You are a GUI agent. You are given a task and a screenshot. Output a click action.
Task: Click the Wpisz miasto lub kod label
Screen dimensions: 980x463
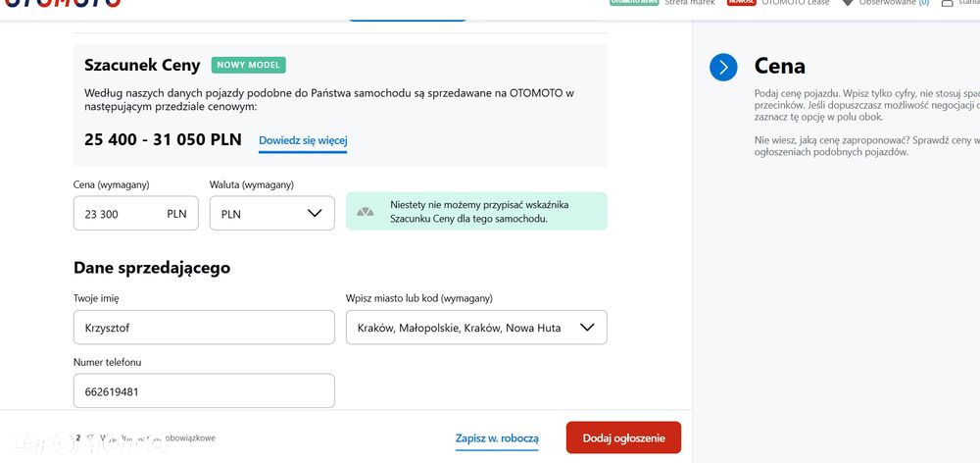point(419,298)
